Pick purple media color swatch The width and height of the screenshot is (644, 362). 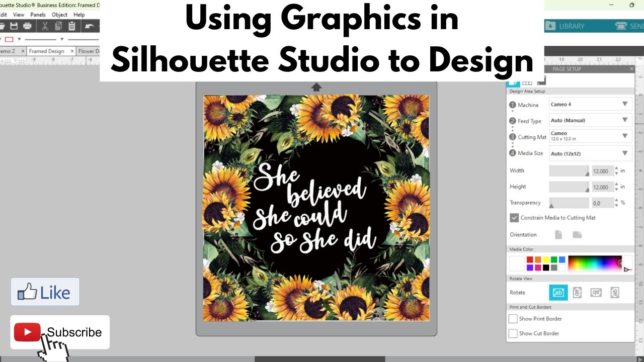530,267
